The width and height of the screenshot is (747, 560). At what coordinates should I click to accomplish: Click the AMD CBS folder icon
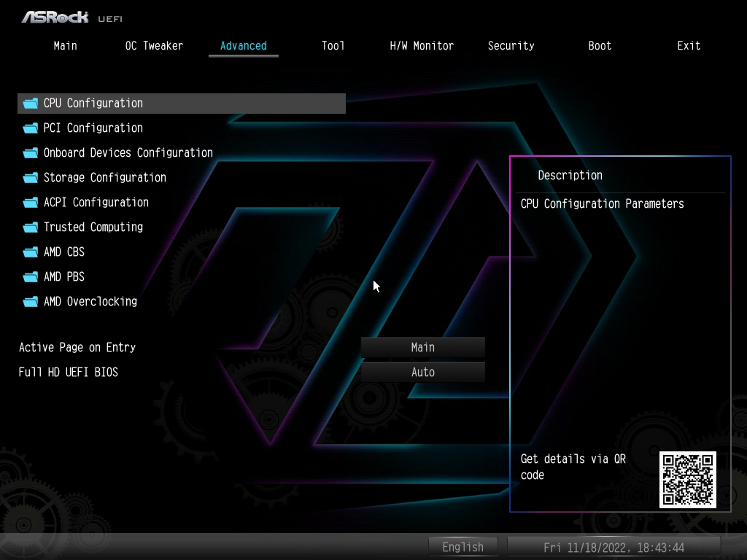coord(31,252)
